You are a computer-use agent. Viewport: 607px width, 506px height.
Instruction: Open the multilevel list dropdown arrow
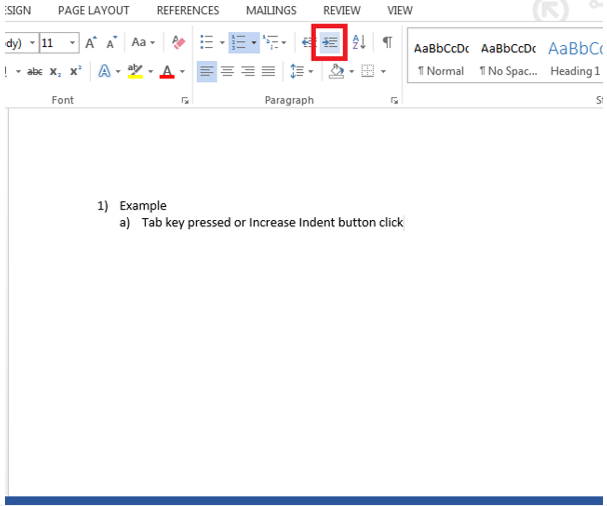284,43
